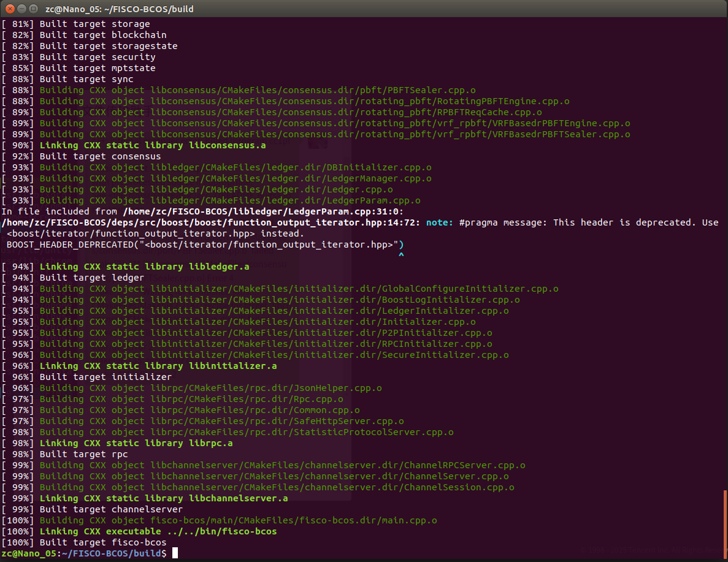Click the main.cpp.o building line
Image resolution: width=728 pixels, height=562 pixels.
[x=219, y=520]
